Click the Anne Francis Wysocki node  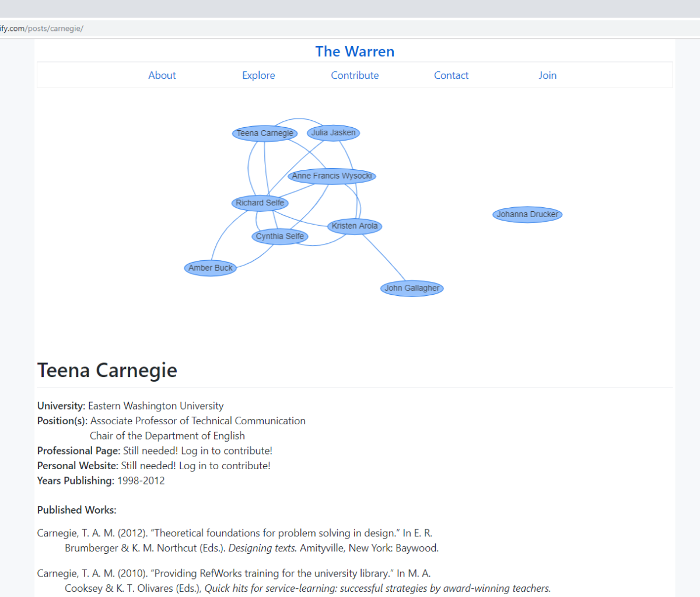click(331, 176)
